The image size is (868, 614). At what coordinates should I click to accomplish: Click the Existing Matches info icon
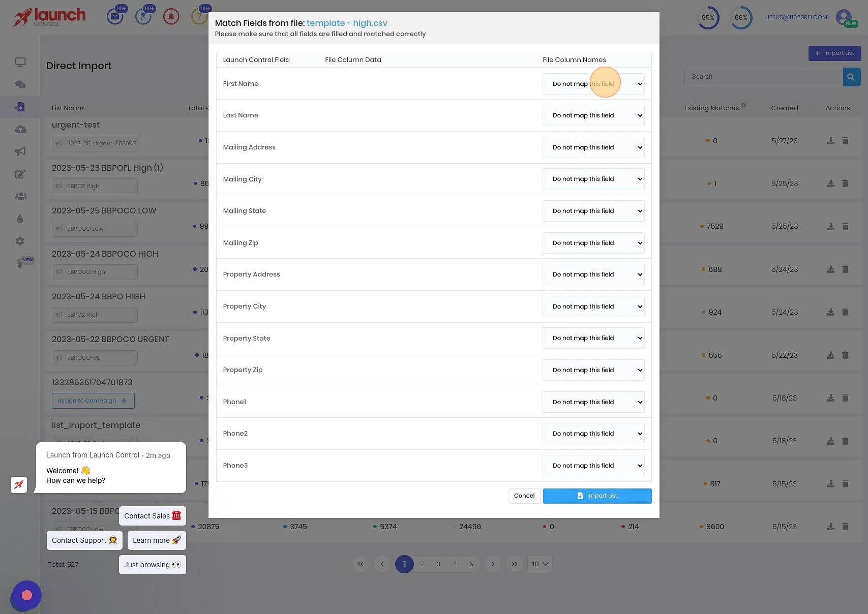coord(743,105)
